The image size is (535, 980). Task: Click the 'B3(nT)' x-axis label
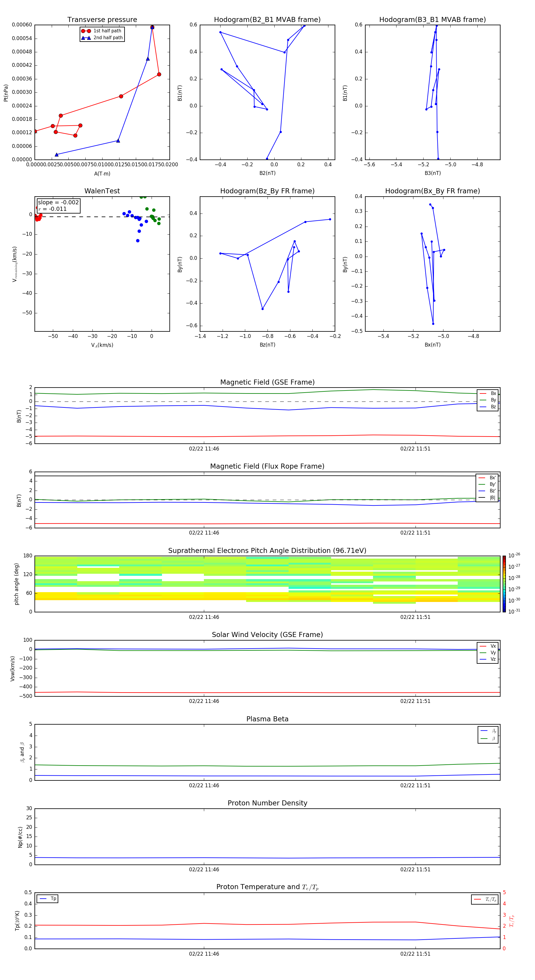[x=432, y=173]
